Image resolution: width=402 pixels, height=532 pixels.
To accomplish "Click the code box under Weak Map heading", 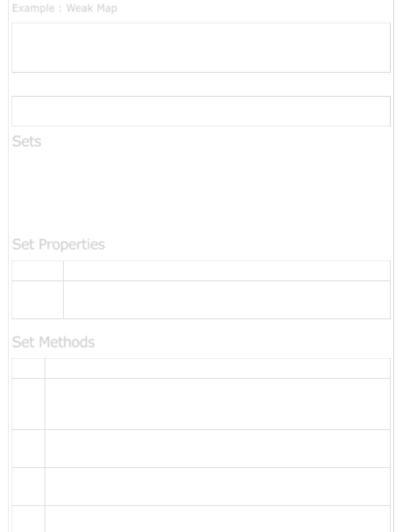I will click(201, 48).
